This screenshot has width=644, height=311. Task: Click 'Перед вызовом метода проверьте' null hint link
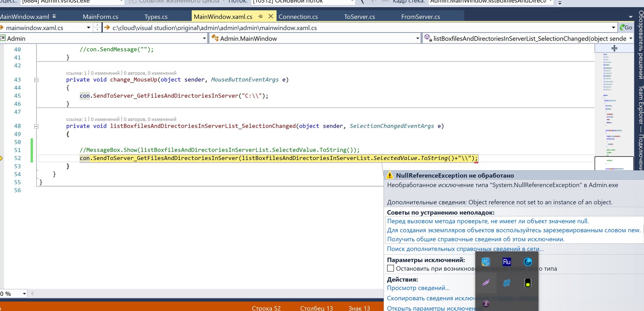[488, 221]
